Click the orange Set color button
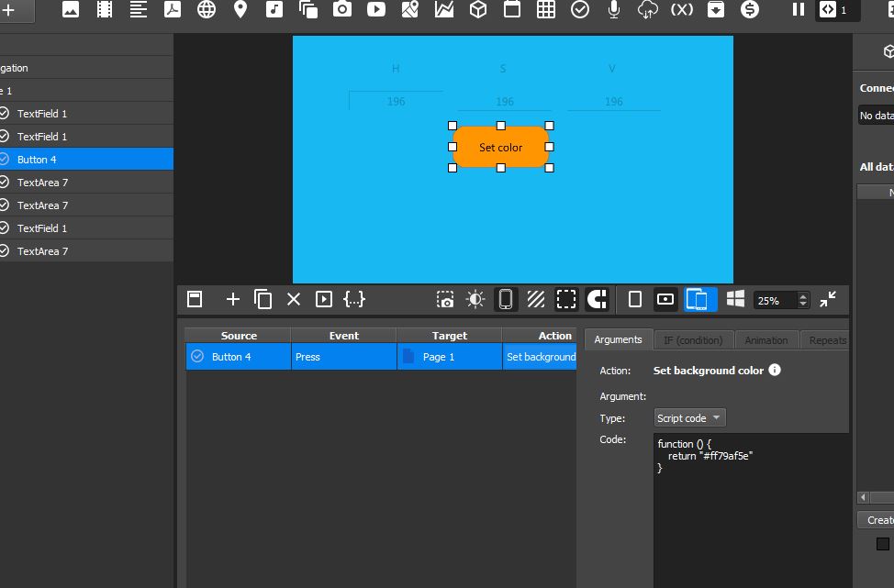The width and height of the screenshot is (894, 588). click(500, 147)
